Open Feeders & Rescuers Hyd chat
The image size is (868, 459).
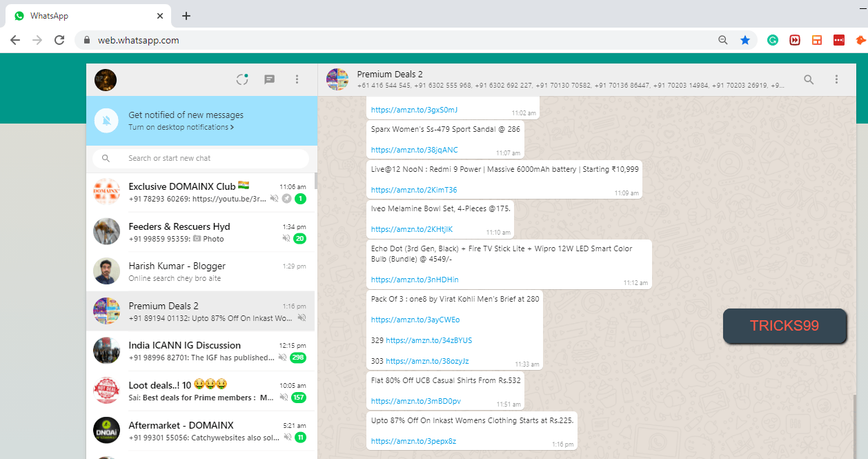point(200,232)
